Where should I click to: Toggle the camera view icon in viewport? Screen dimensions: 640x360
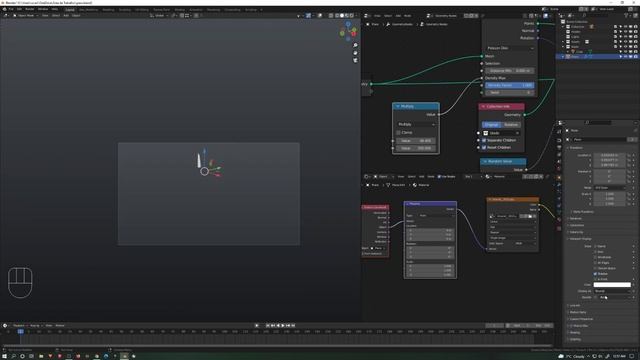tap(356, 60)
